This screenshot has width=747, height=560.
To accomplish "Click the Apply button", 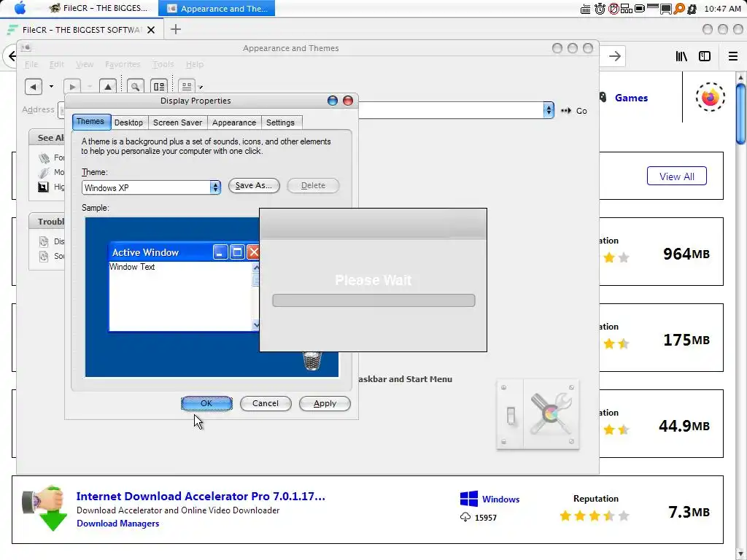I will tap(325, 403).
